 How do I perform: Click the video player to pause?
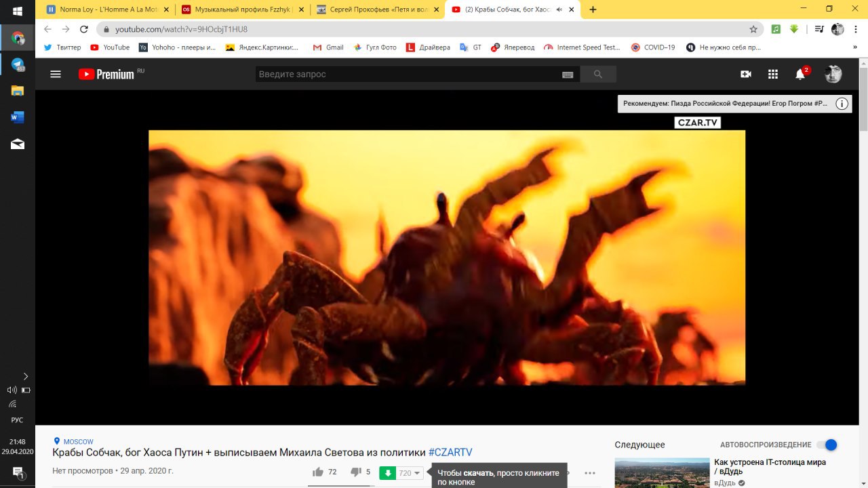pyautogui.click(x=447, y=258)
